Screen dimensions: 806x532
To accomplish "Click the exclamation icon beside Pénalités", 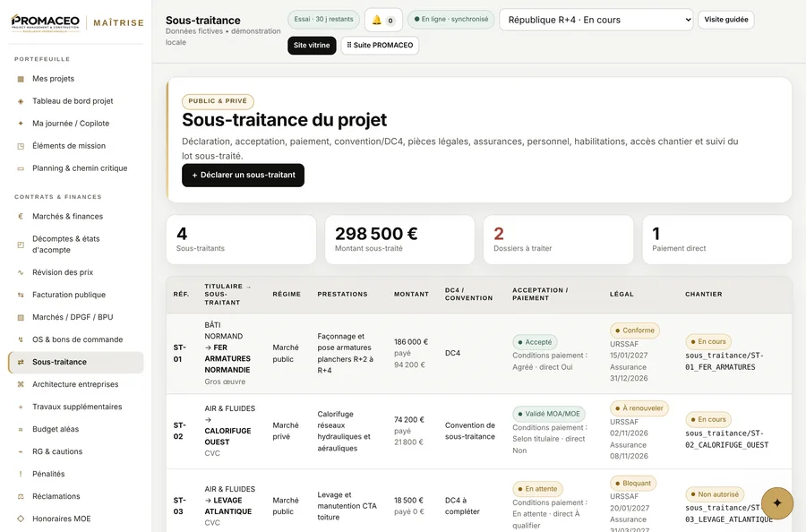I will (x=21, y=474).
